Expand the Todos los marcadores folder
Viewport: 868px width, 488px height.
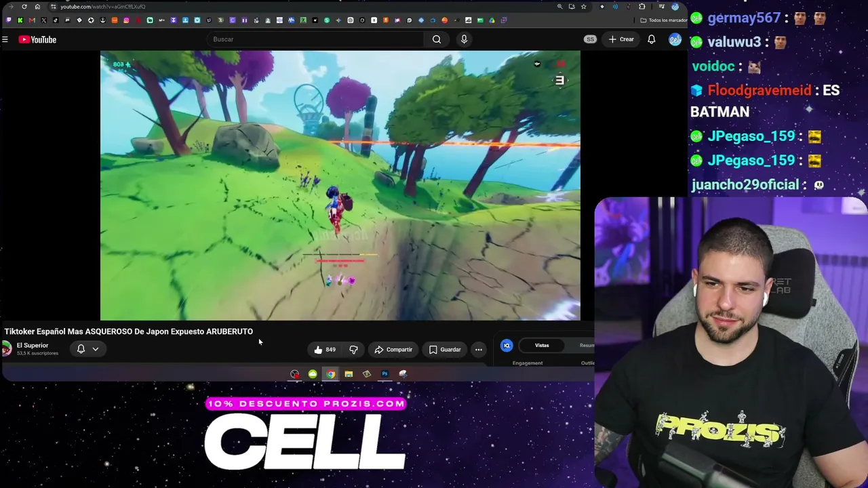(665, 20)
